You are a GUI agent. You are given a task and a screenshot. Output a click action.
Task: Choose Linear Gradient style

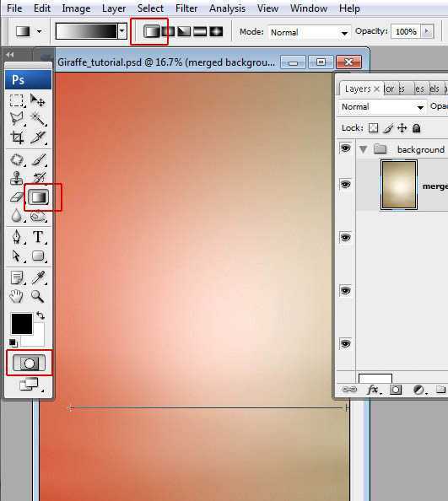pyautogui.click(x=152, y=32)
